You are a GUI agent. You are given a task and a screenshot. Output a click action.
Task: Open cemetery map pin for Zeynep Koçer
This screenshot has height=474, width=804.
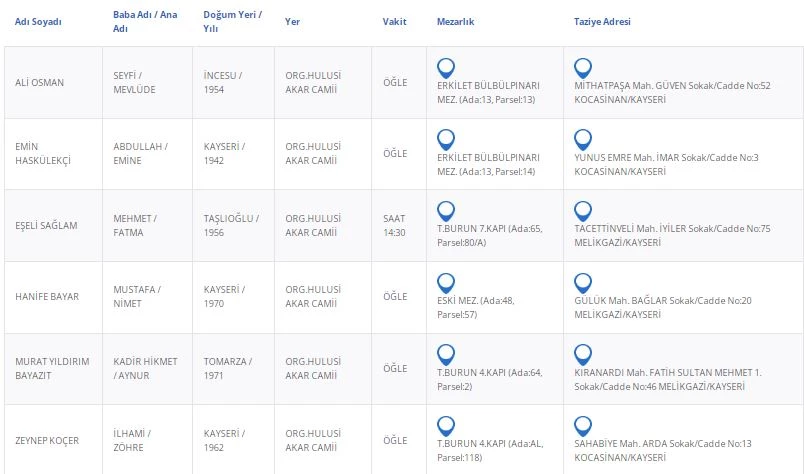pos(447,426)
